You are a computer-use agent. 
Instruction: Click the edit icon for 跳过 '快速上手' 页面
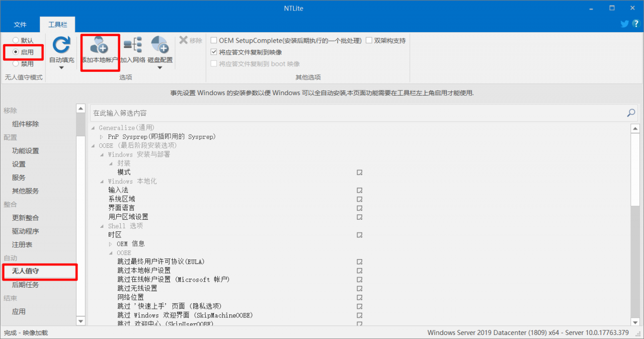coord(360,306)
